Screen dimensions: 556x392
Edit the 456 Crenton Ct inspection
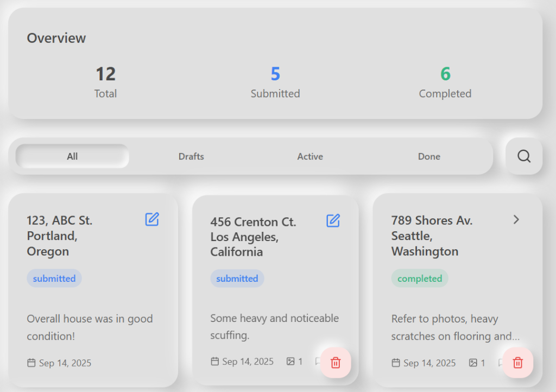coord(333,220)
